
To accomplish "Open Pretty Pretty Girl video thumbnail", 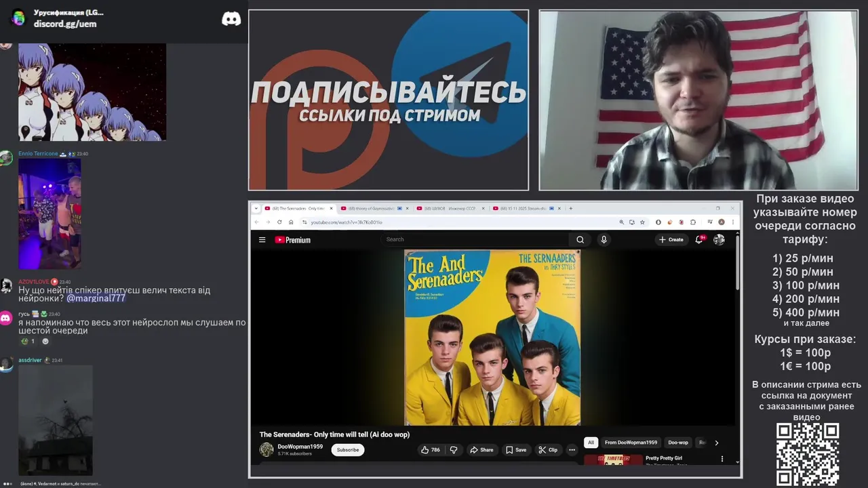I will tap(613, 460).
